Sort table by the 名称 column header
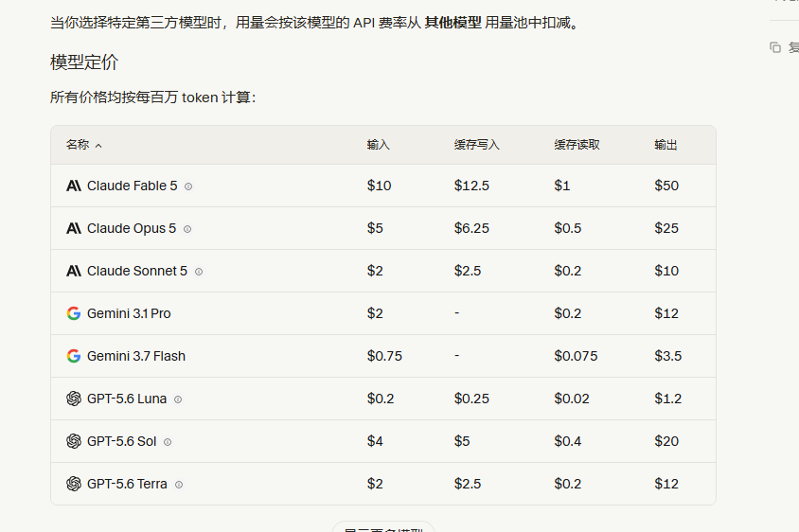Screen dimensions: 799x532 [x=84, y=145]
